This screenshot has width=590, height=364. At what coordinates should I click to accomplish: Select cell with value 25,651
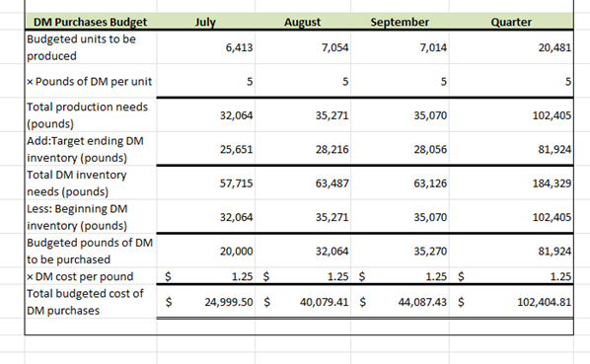(x=206, y=149)
